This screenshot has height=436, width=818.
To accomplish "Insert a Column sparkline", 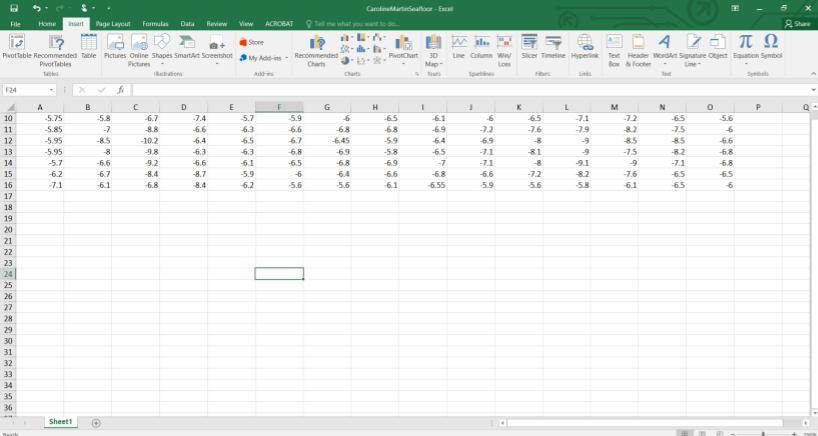I will pos(482,46).
